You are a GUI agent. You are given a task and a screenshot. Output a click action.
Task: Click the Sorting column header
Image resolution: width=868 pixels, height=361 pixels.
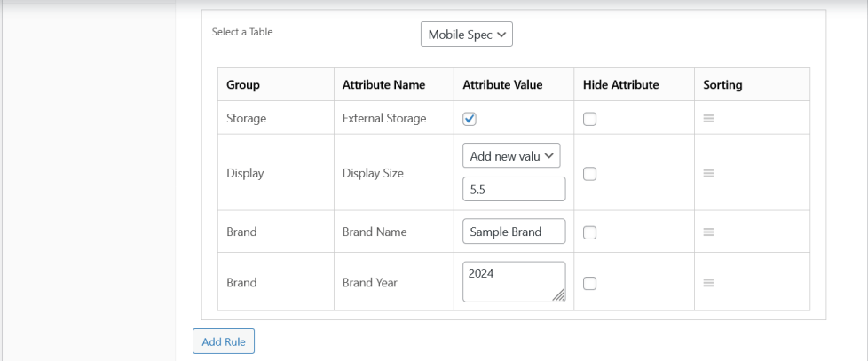coord(722,84)
